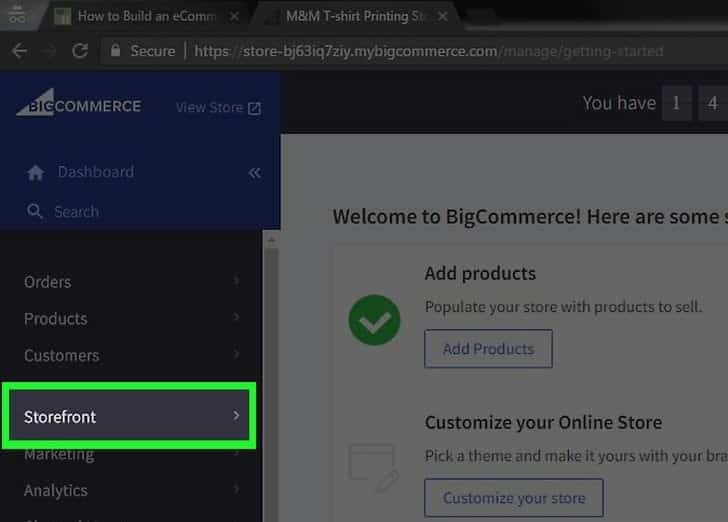The image size is (728, 522).
Task: Click the 'You have' text
Action: point(619,103)
